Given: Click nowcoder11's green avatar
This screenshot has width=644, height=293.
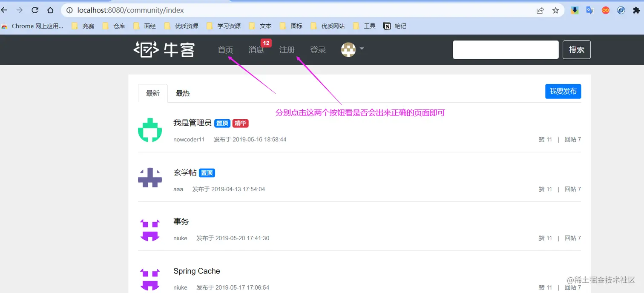Looking at the screenshot, I should click(150, 130).
